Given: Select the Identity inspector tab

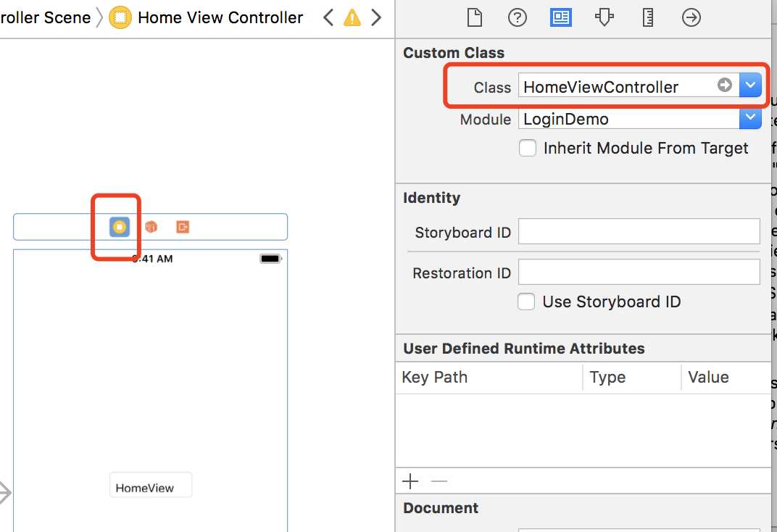Looking at the screenshot, I should pyautogui.click(x=560, y=18).
